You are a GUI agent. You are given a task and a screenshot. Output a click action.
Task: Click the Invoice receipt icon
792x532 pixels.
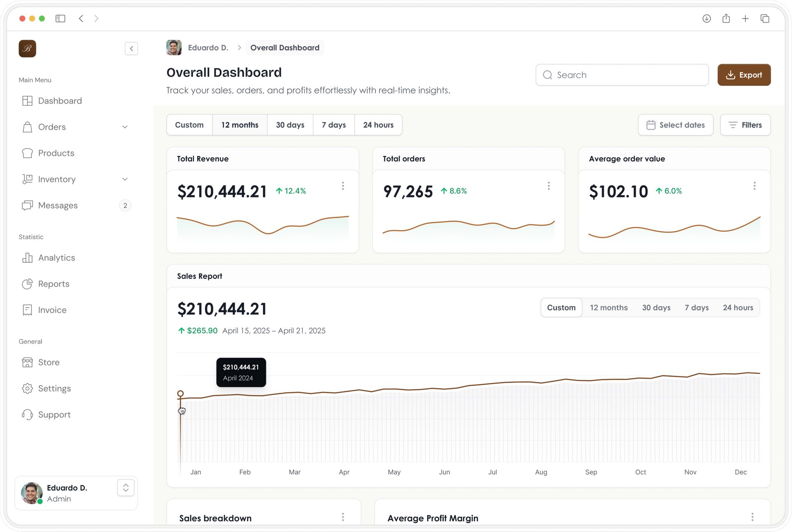click(27, 310)
